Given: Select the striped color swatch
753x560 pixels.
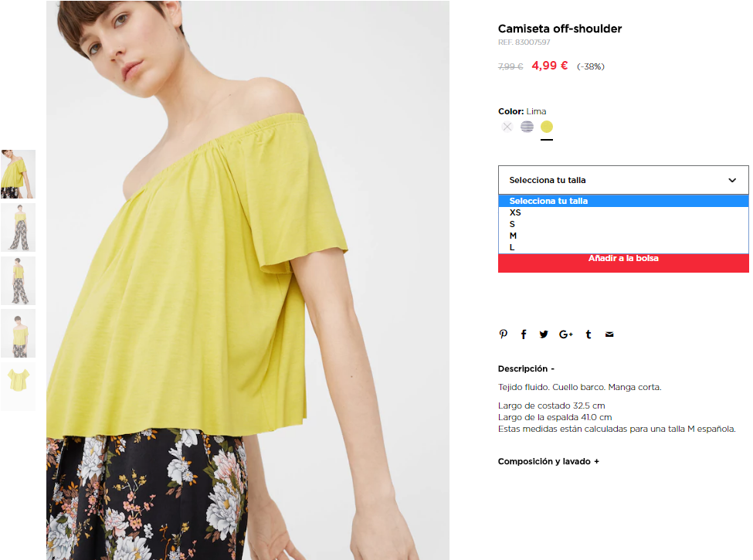Looking at the screenshot, I should (527, 127).
